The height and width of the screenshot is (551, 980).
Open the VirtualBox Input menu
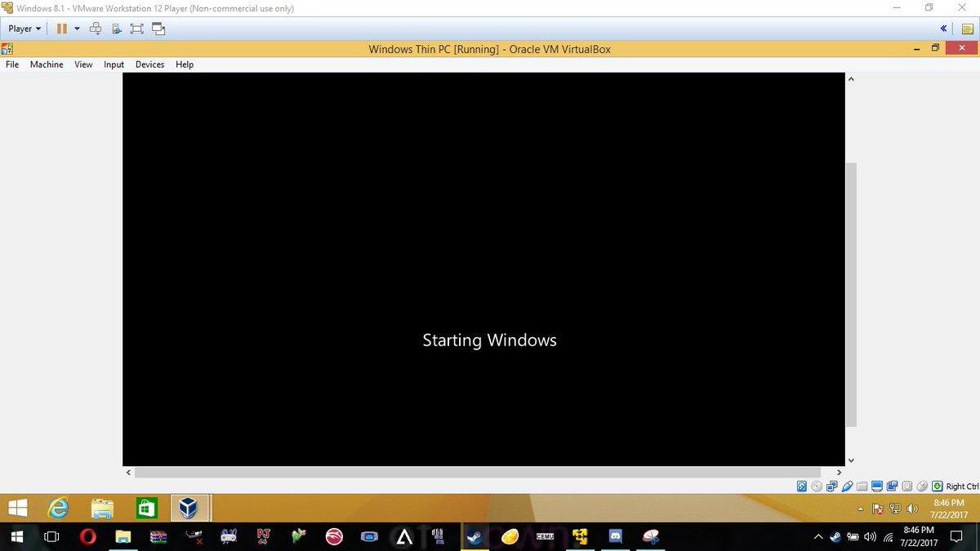pyautogui.click(x=114, y=64)
